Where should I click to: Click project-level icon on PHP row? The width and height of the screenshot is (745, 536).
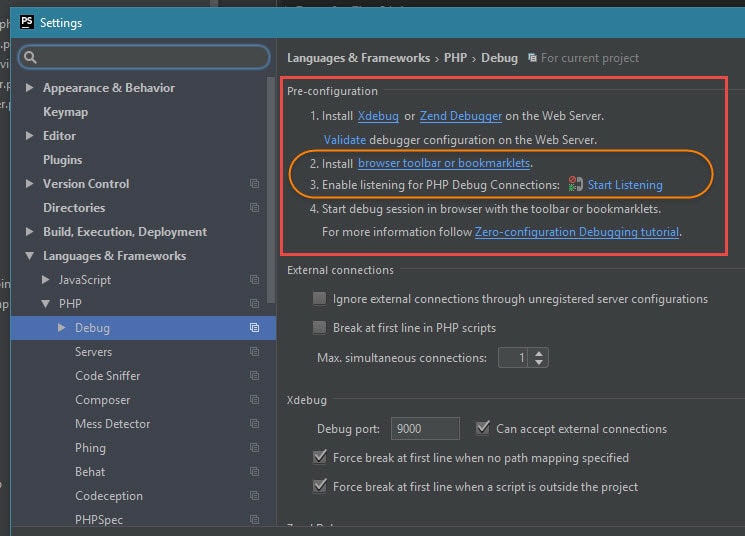click(255, 303)
